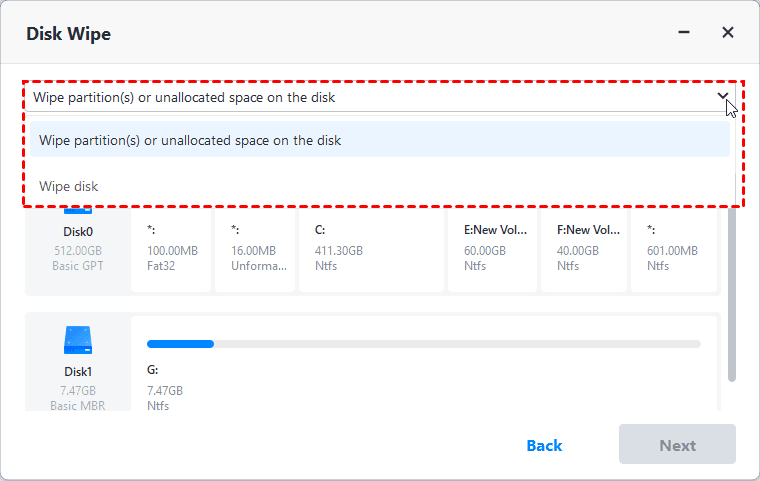Select the E:New Volume 60.00GB partition
The image size is (760, 481).
[x=491, y=248]
